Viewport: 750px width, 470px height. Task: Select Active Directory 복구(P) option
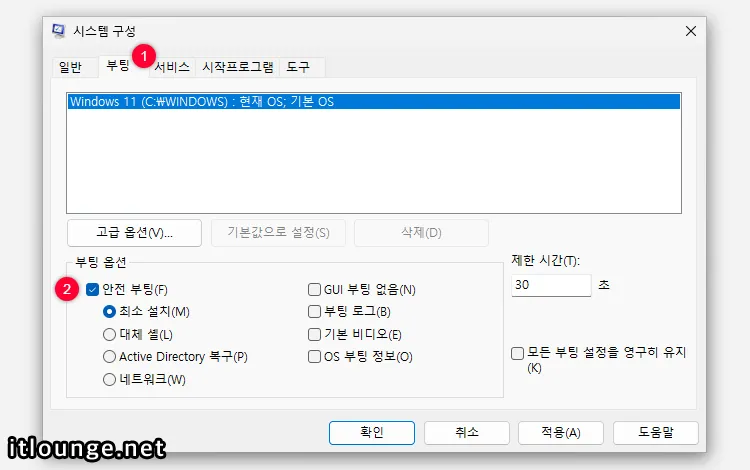(110, 357)
